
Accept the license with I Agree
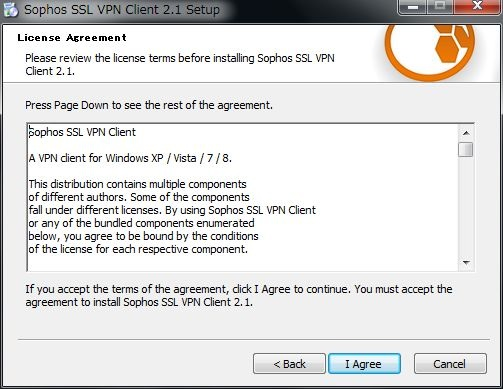pyautogui.click(x=364, y=364)
